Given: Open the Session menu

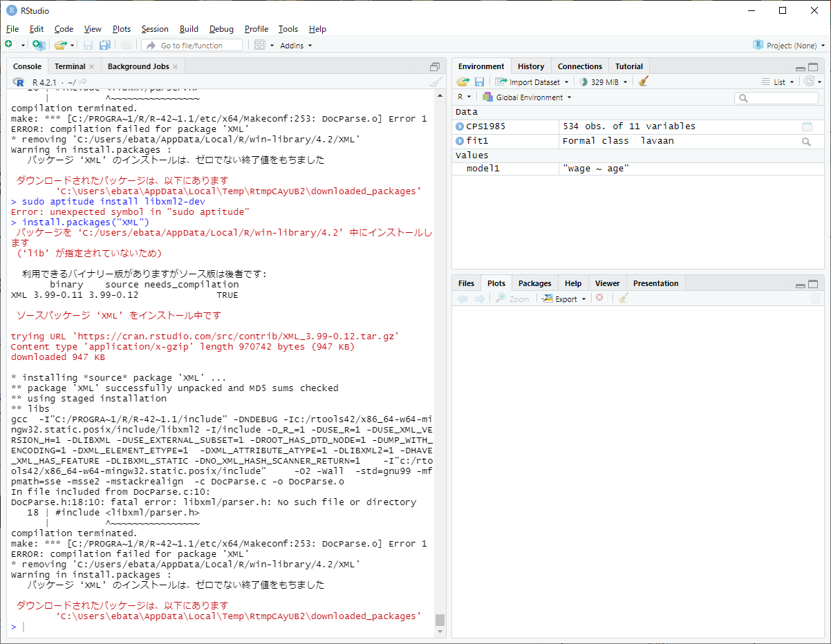Looking at the screenshot, I should coord(155,29).
